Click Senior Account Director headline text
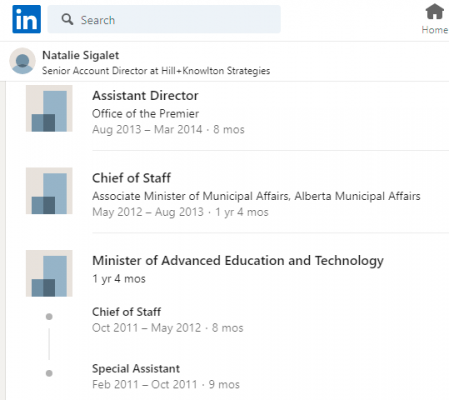 coord(156,71)
